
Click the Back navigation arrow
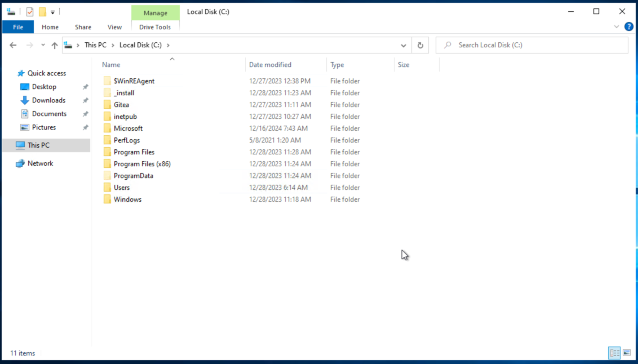click(x=13, y=45)
